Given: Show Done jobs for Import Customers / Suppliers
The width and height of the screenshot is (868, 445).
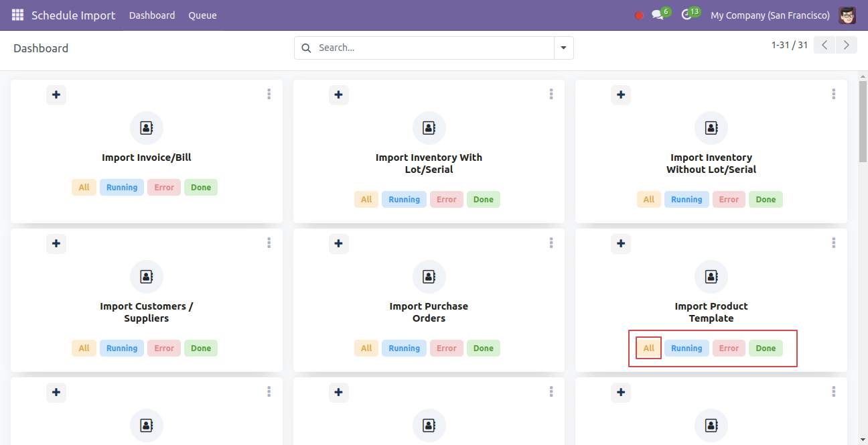Looking at the screenshot, I should pyautogui.click(x=201, y=348).
